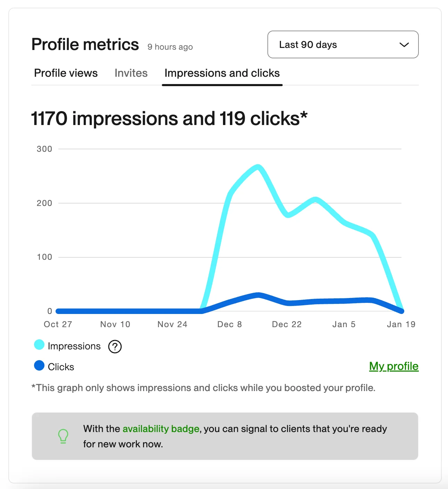The image size is (448, 489).
Task: Click the Nov 24 date label on the chart axis
Action: [172, 324]
